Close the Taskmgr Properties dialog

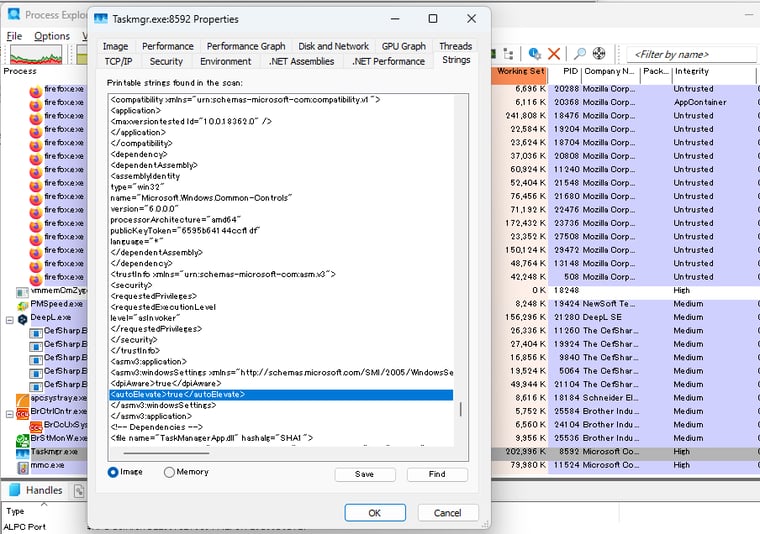tap(471, 19)
